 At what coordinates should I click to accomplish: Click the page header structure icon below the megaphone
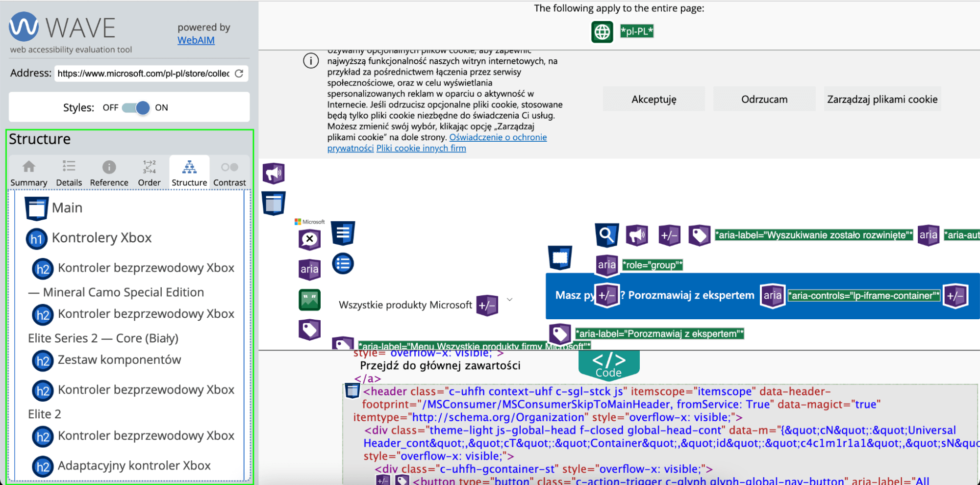[274, 203]
